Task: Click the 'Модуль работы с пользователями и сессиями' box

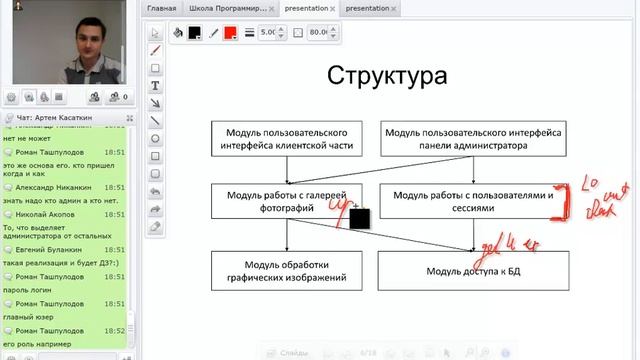Action: tap(473, 201)
